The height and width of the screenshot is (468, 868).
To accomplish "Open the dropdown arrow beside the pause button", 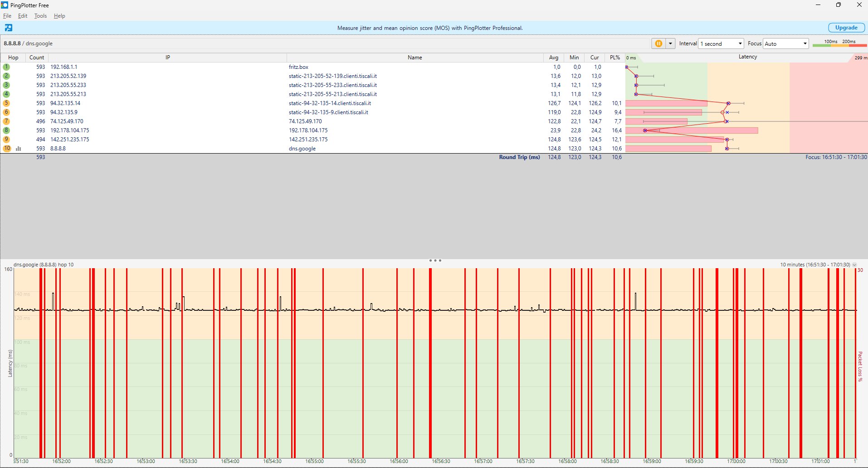I will pos(670,43).
